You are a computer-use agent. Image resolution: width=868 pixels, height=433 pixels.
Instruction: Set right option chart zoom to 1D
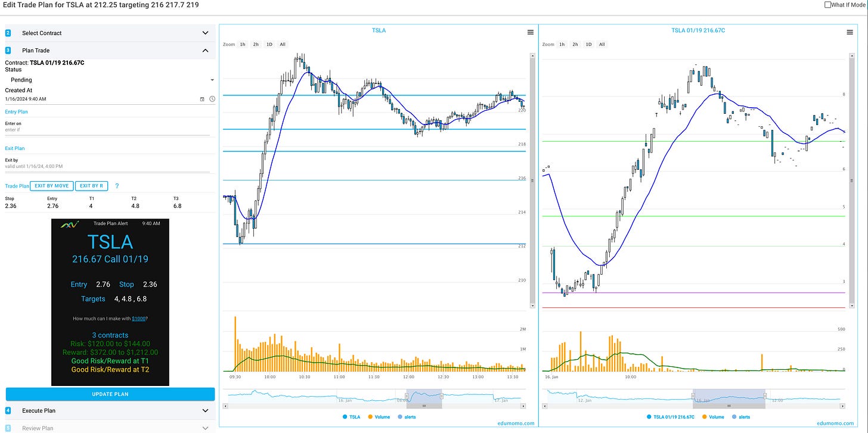pos(588,44)
